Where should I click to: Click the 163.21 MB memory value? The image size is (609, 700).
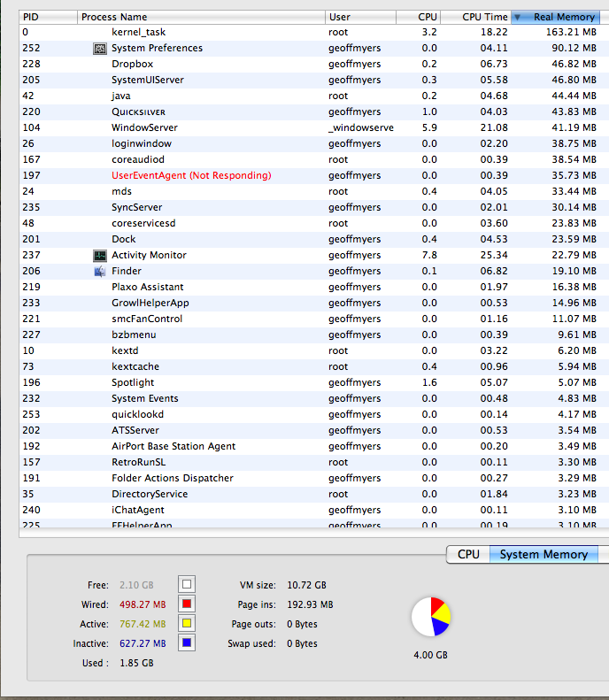click(x=571, y=32)
